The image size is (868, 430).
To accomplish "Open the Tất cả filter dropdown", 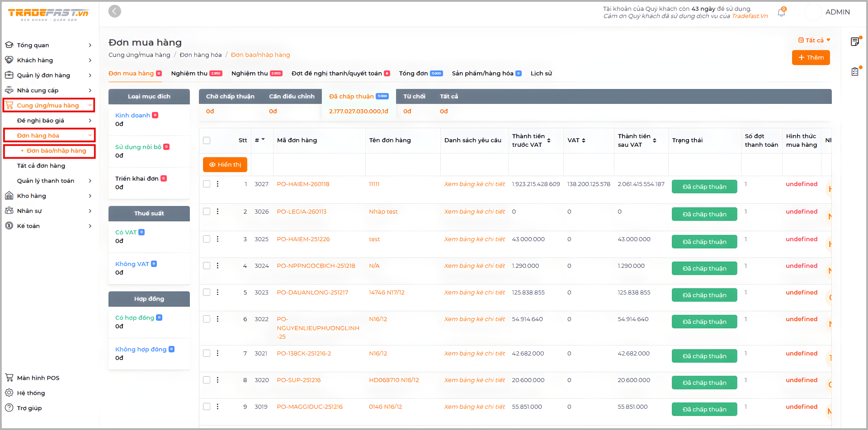I will coord(814,40).
